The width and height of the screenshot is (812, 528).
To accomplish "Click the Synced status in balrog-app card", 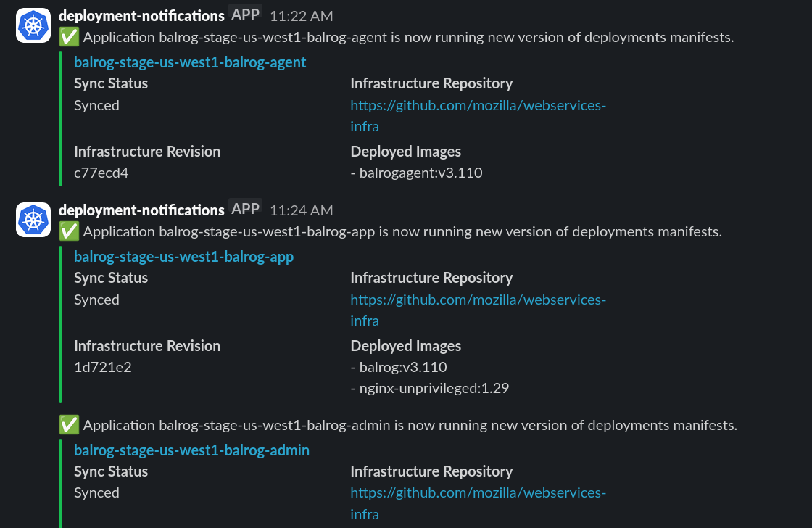I will [x=97, y=300].
